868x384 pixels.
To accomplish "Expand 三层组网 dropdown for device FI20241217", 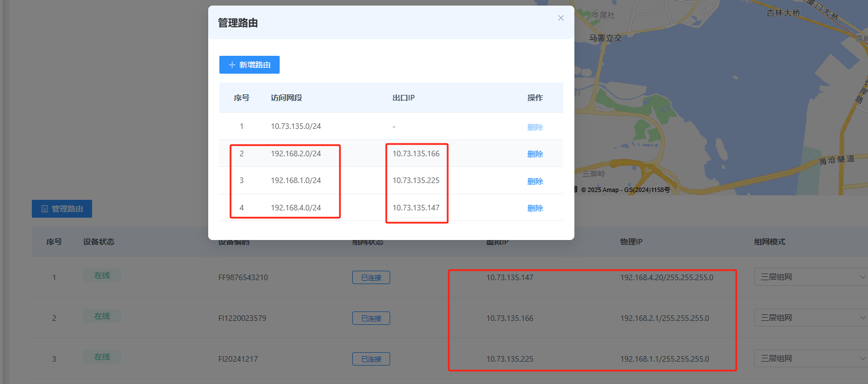I will [x=811, y=358].
